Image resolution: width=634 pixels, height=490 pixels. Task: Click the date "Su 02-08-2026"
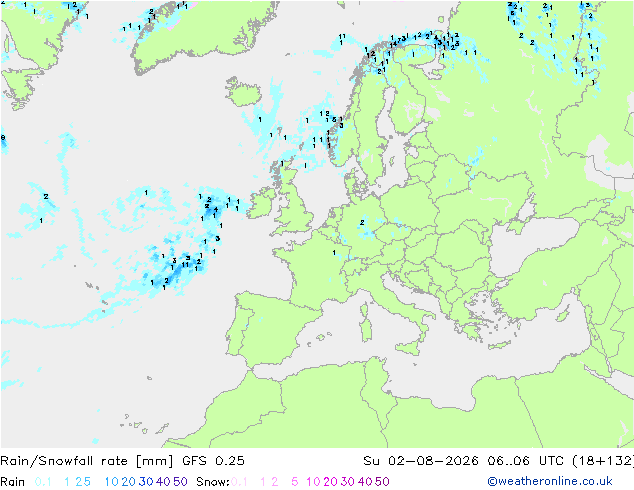tap(421, 461)
